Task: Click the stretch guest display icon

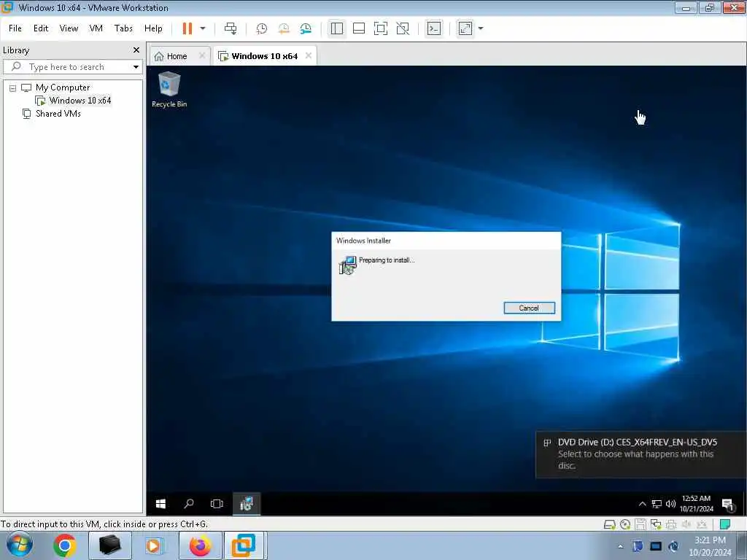Action: coord(465,28)
